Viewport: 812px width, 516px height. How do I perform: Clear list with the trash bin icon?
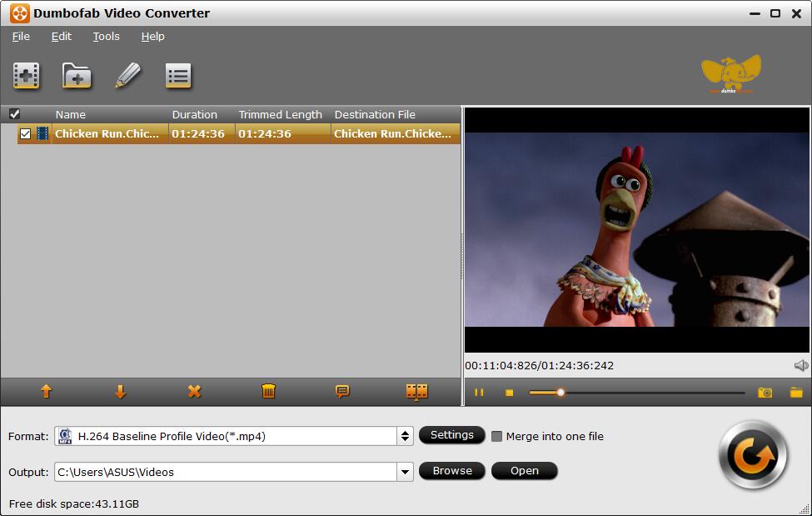[268, 392]
